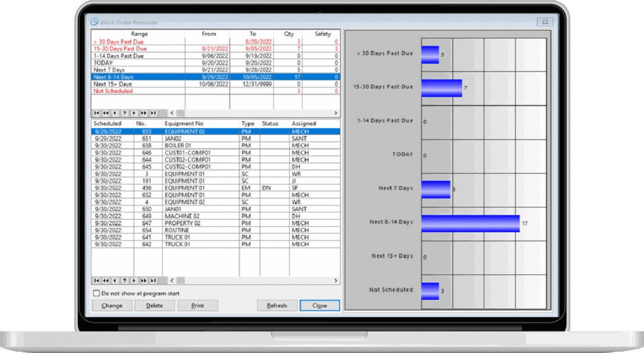
Task: Select work order 456 with status DN
Action: click(x=216, y=188)
